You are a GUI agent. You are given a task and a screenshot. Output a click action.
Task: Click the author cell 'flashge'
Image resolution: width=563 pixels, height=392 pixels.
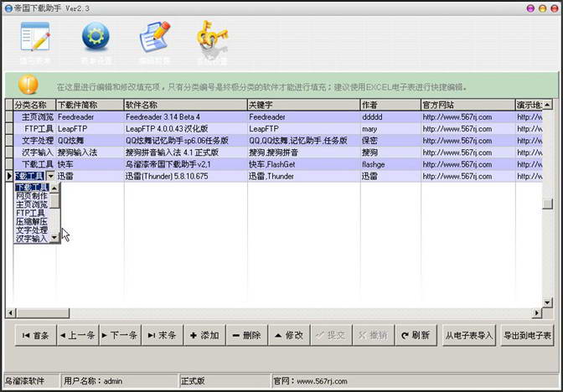pos(390,164)
